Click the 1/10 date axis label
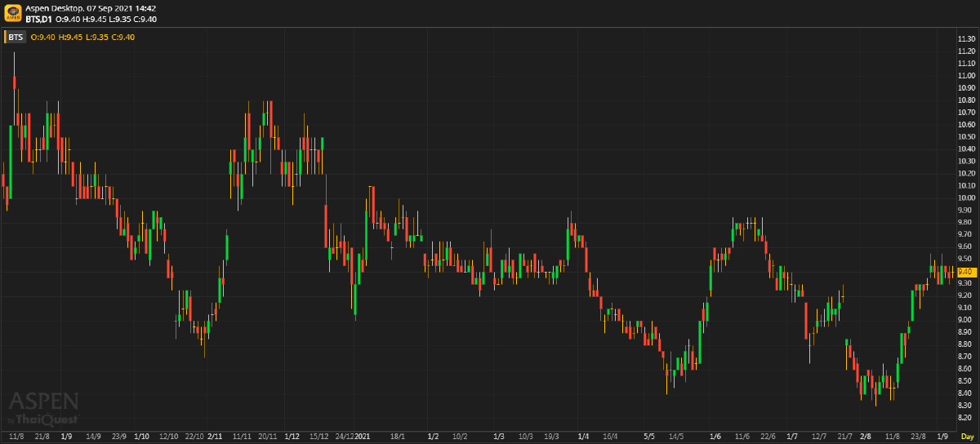Viewport: 980px width, 444px height. coord(141,437)
